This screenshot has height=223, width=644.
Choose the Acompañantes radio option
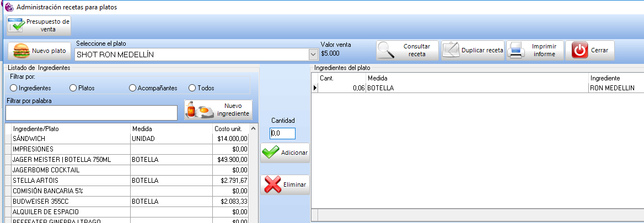(133, 88)
